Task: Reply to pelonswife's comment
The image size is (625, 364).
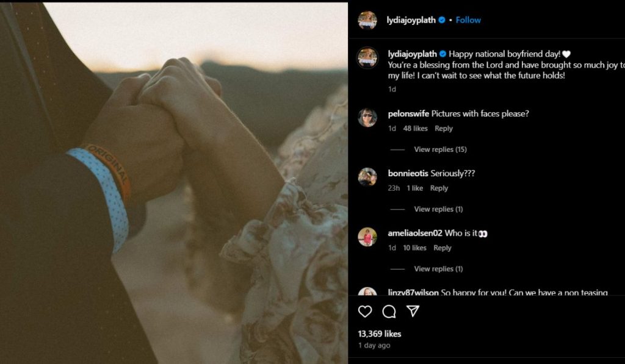Action: (444, 129)
